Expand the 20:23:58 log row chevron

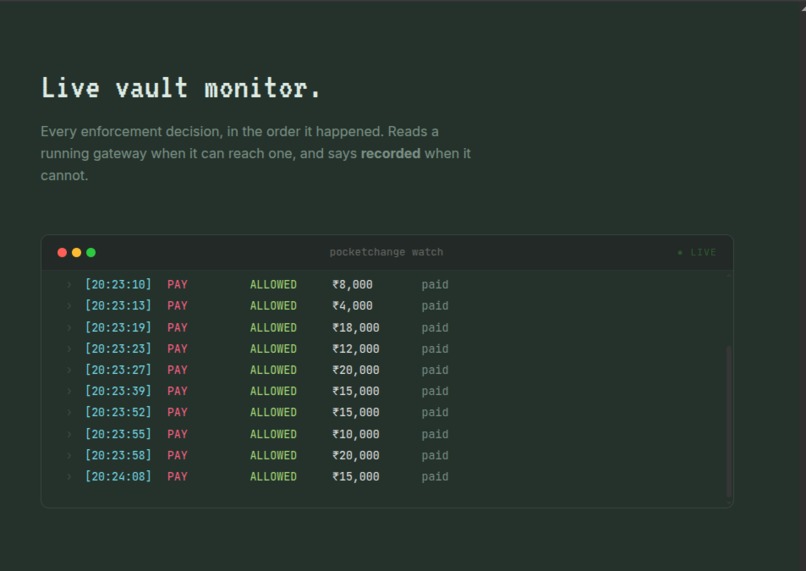pos(69,455)
